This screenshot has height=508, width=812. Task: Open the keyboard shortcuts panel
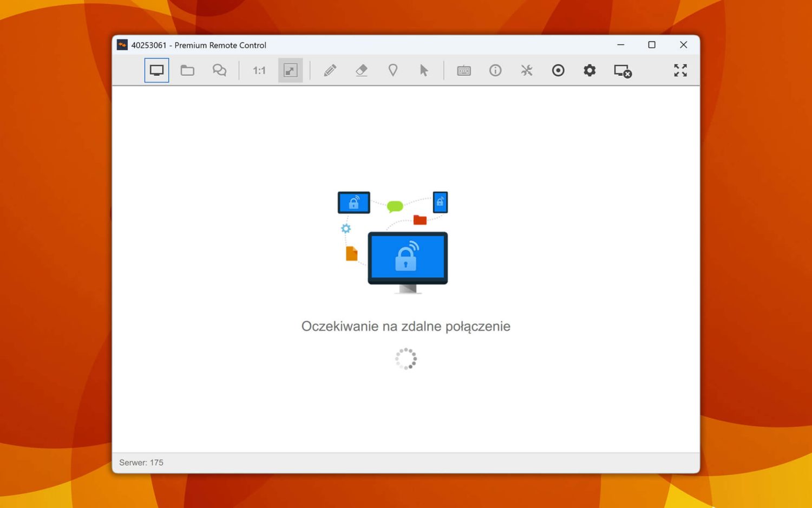tap(464, 70)
